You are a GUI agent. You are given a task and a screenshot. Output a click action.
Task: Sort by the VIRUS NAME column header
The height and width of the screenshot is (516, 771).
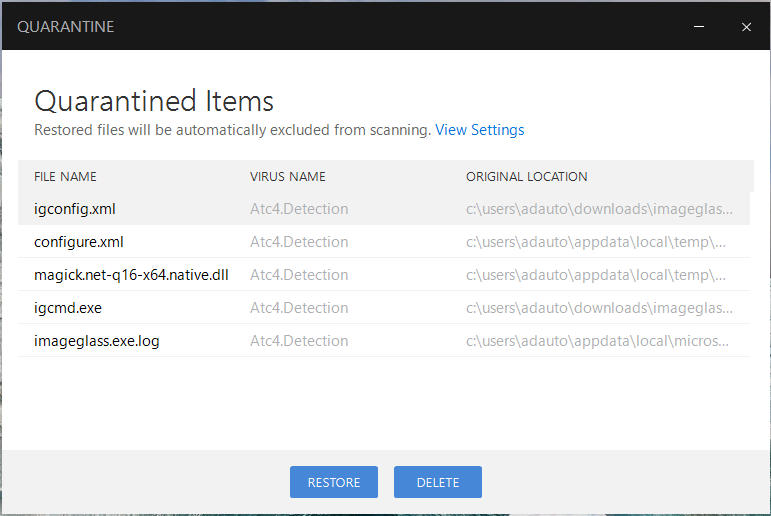[x=288, y=177]
